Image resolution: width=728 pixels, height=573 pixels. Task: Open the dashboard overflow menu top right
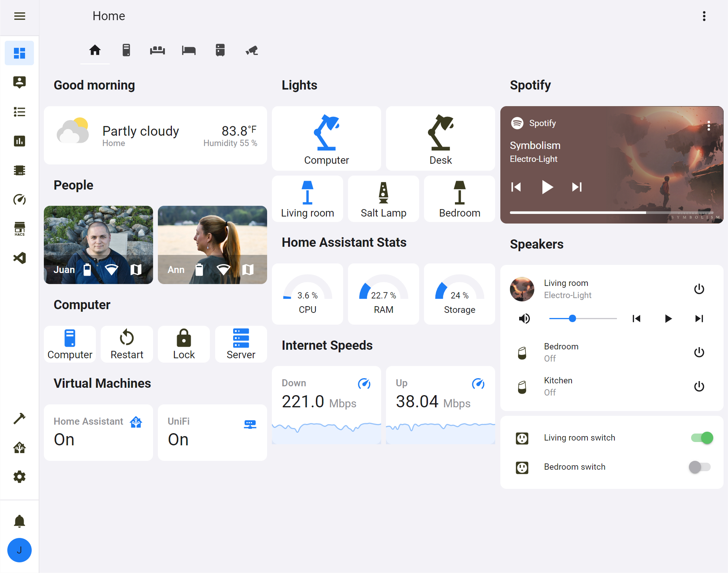pyautogui.click(x=704, y=16)
